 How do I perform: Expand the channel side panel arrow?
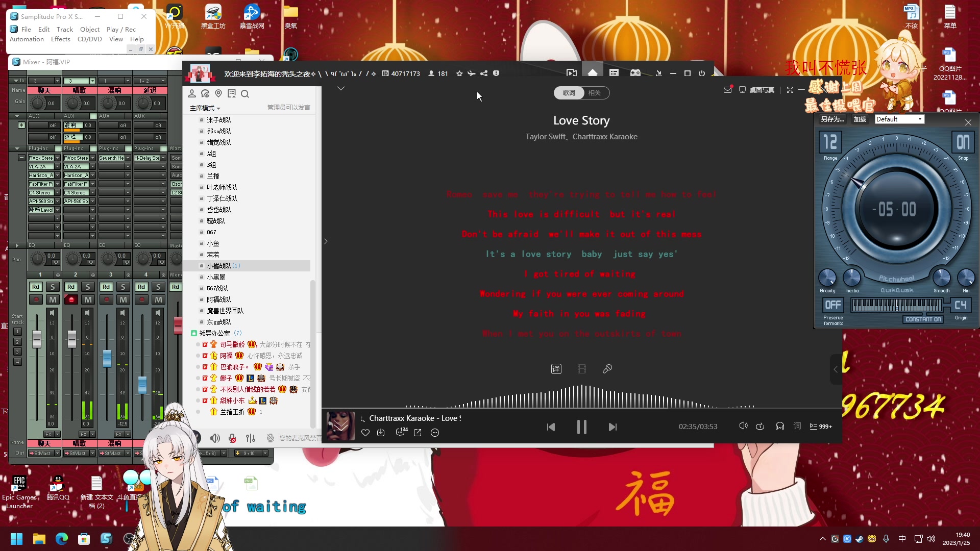click(x=326, y=241)
